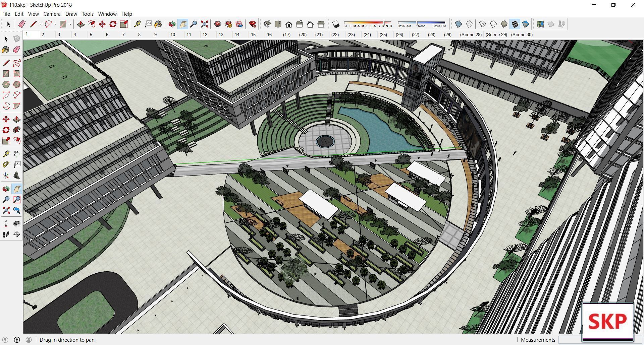
Task: Choose the Freehand tool in left toolbar
Action: point(16,63)
